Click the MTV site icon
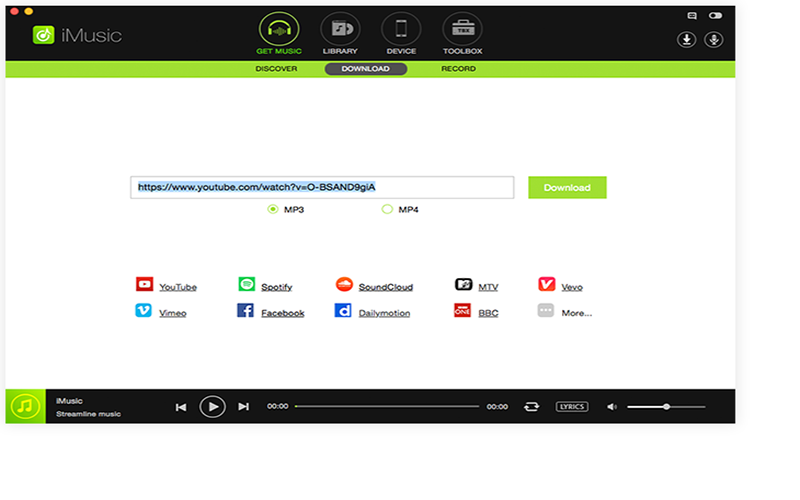 point(464,284)
